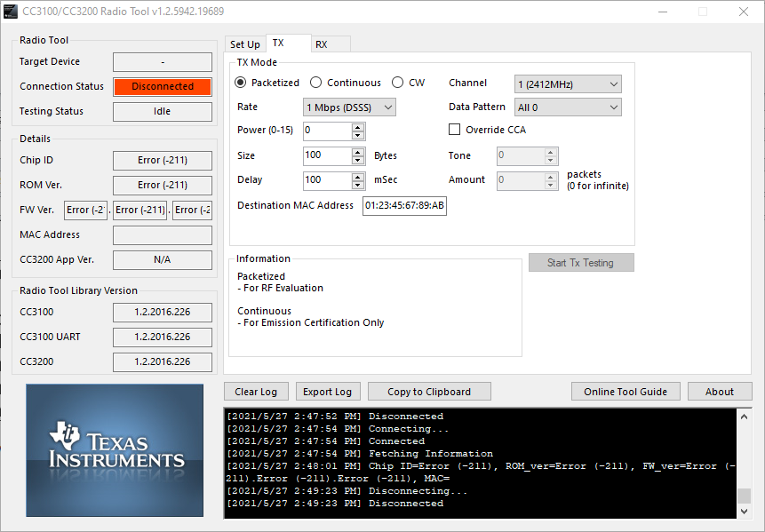Image resolution: width=765 pixels, height=532 pixels.
Task: Increase the Power value with up arrow
Action: pyautogui.click(x=357, y=127)
